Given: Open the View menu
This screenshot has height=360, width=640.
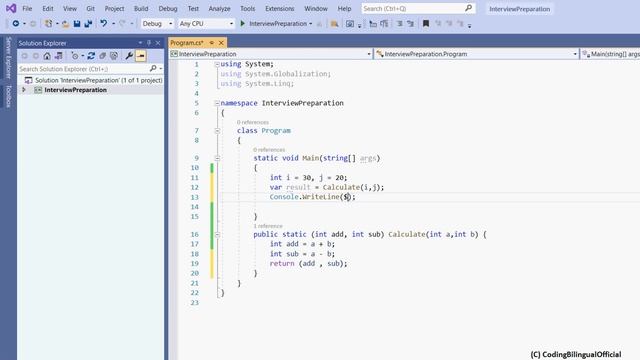Looking at the screenshot, I should coord(70,8).
